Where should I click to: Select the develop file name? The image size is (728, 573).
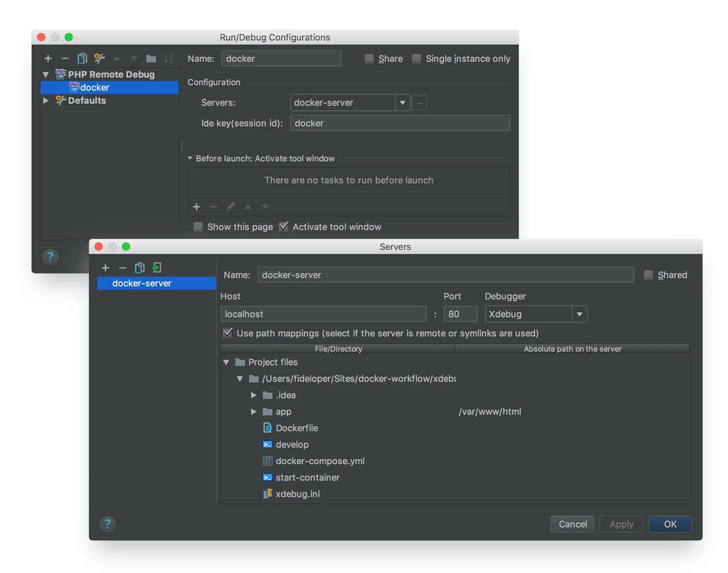(292, 444)
